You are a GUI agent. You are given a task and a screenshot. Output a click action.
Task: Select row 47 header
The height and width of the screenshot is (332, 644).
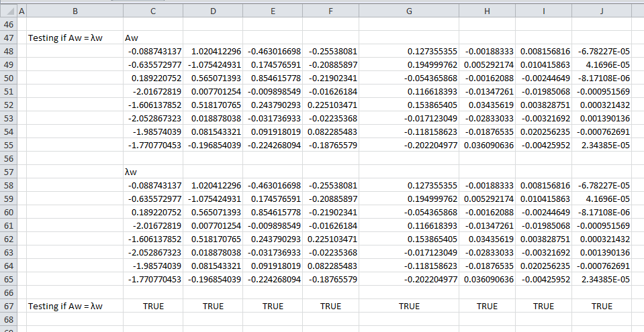pyautogui.click(x=8, y=38)
